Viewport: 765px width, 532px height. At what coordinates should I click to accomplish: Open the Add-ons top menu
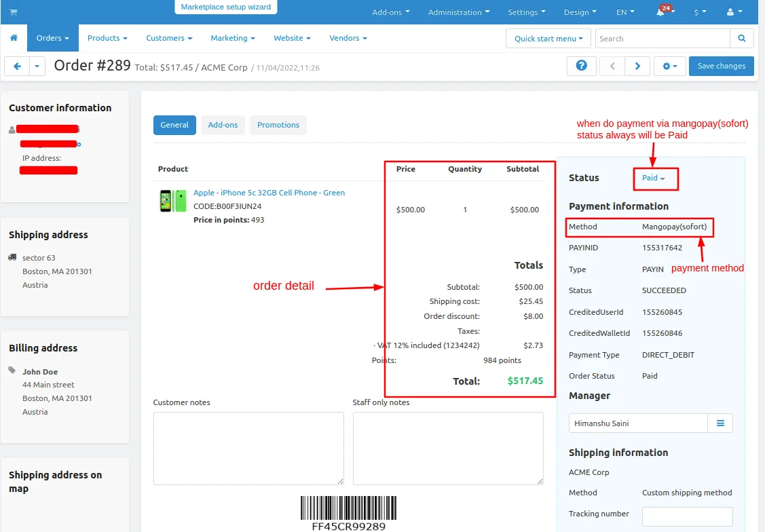tap(391, 12)
